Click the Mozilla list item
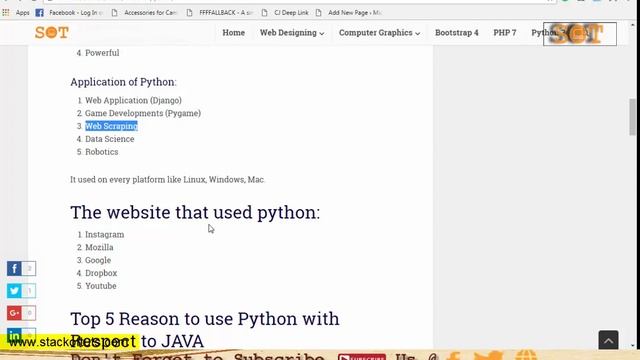640x360 pixels. click(99, 247)
